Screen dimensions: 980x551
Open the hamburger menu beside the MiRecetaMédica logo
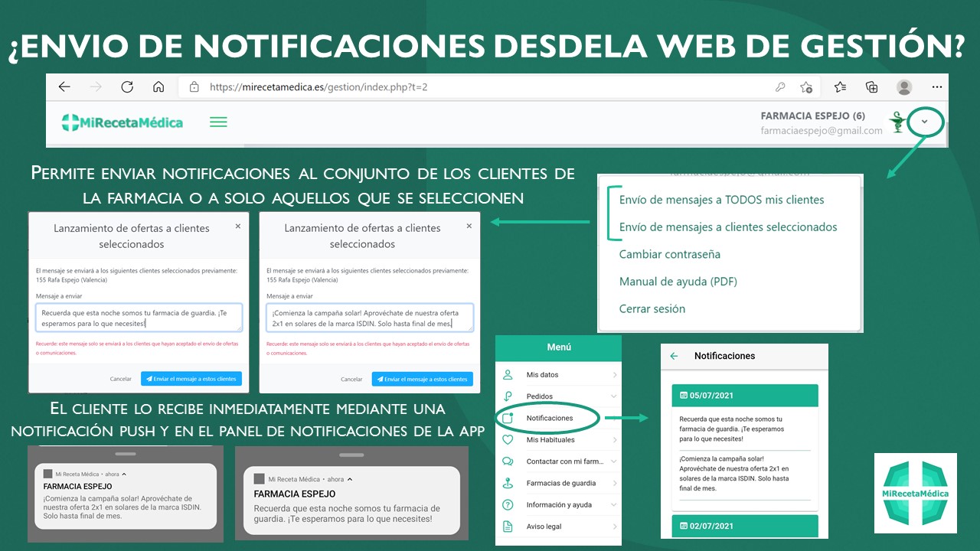pyautogui.click(x=218, y=122)
